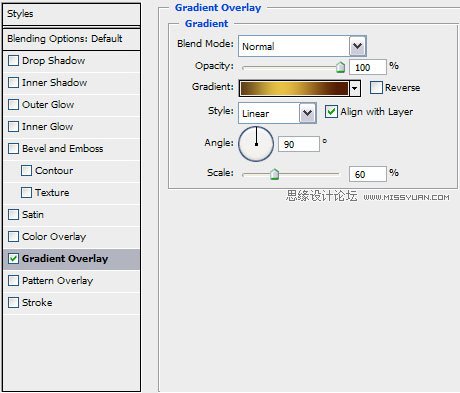Click the Opacity slider handle
The width and height of the screenshot is (460, 393).
point(340,67)
